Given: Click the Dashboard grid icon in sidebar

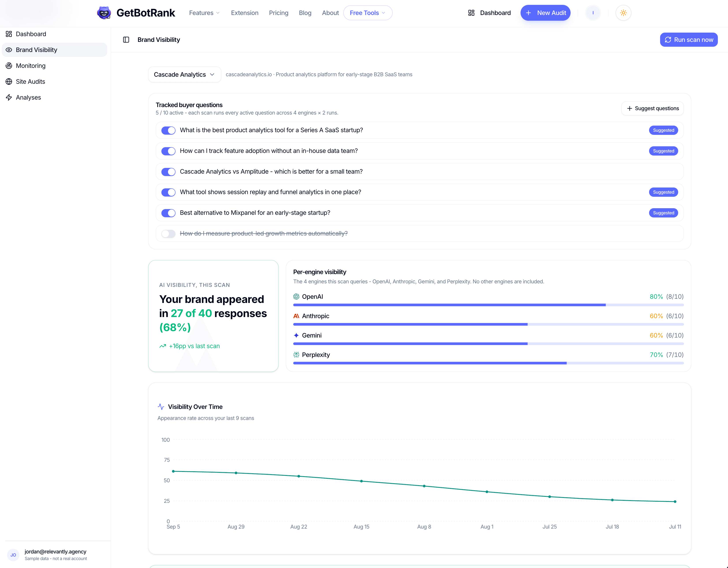Looking at the screenshot, I should point(9,34).
